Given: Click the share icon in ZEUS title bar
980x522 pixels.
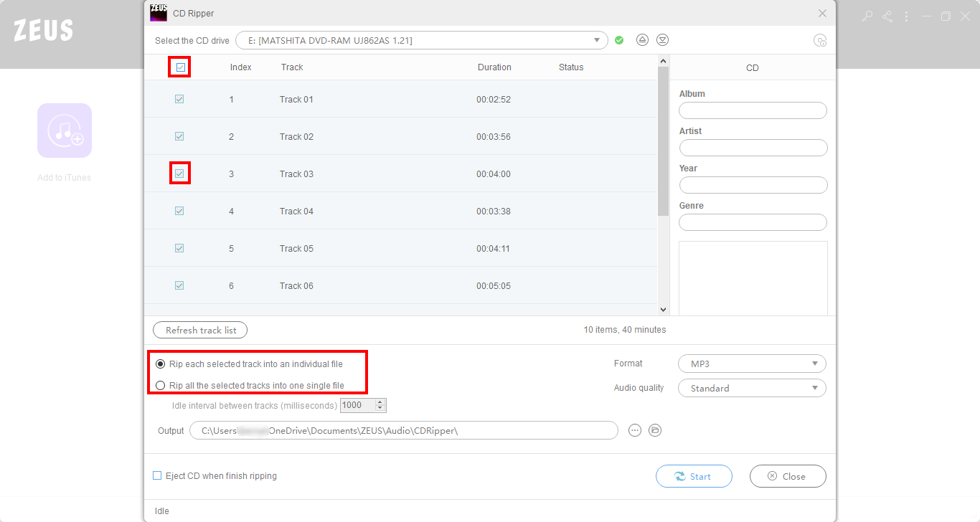Looking at the screenshot, I should [887, 16].
